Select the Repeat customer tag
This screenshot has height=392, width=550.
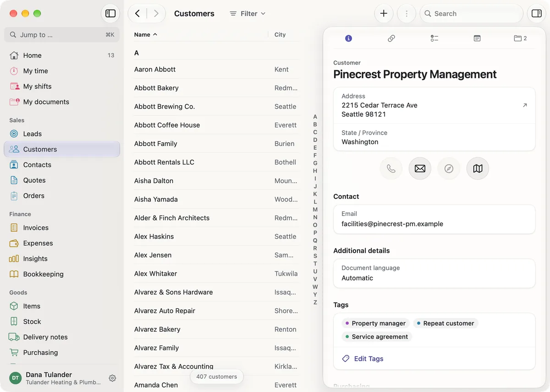445,323
